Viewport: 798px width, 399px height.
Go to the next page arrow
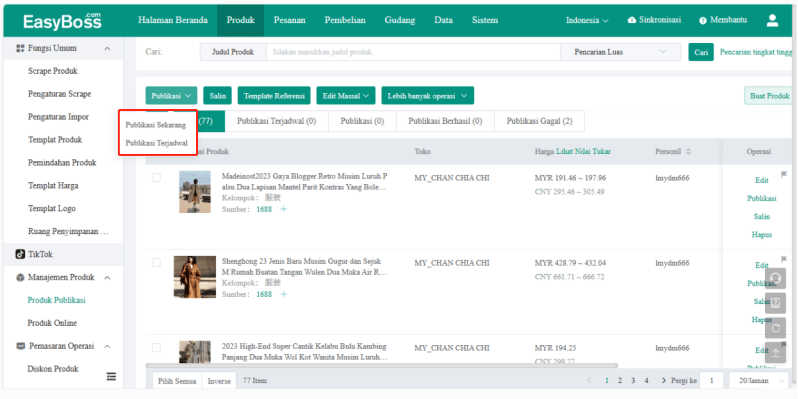tap(664, 381)
